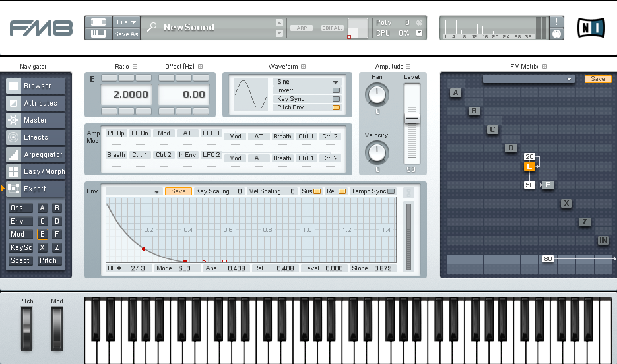Click the Slope value 0.679
The image size is (617, 364).
point(383,268)
